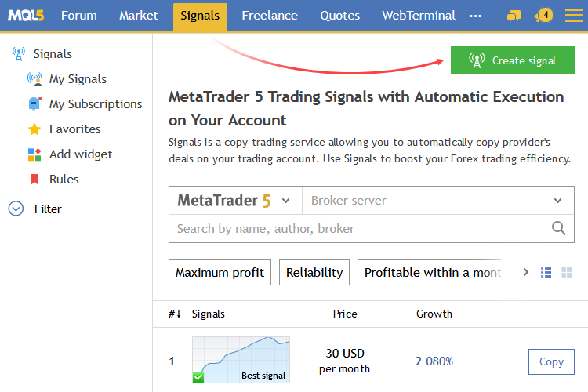Viewport: 588px width, 392px height.
Task: Expand the Broker server dropdown
Action: (438, 201)
